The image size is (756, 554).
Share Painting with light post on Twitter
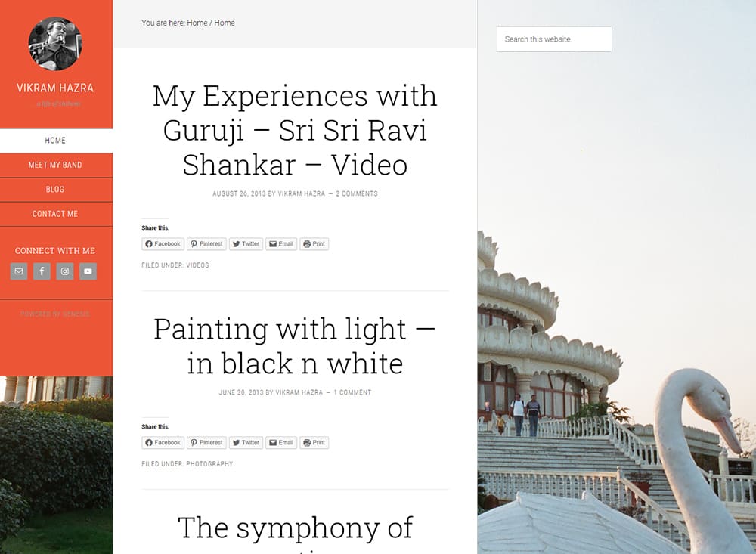tap(246, 443)
